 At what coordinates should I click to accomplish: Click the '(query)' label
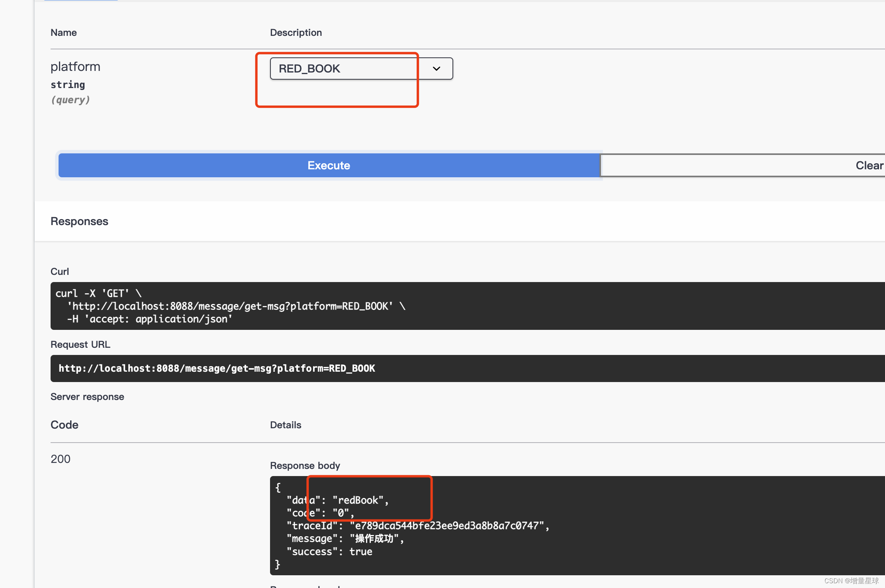[x=70, y=100]
